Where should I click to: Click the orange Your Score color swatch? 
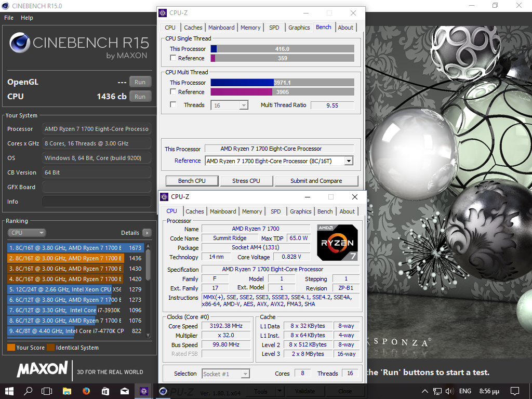point(11,348)
